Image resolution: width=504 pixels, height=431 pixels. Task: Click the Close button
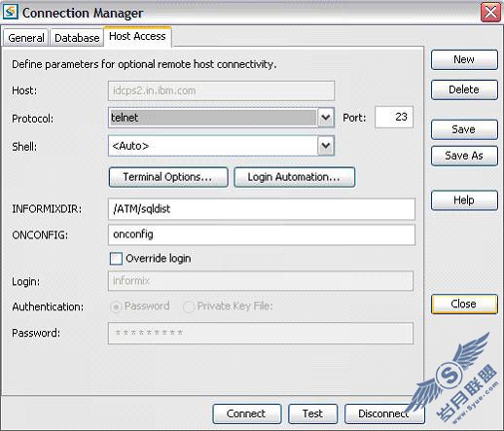pos(464,305)
